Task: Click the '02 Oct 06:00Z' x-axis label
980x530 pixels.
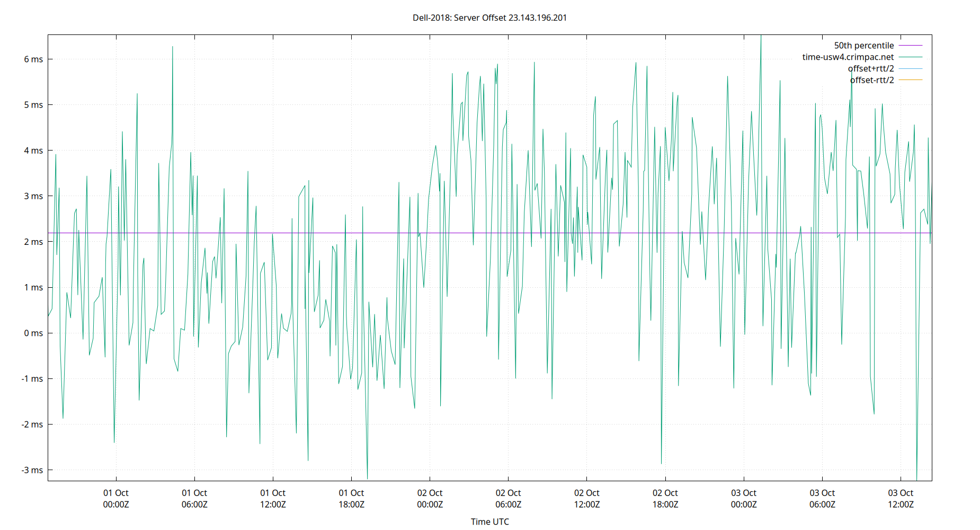Action: point(509,499)
